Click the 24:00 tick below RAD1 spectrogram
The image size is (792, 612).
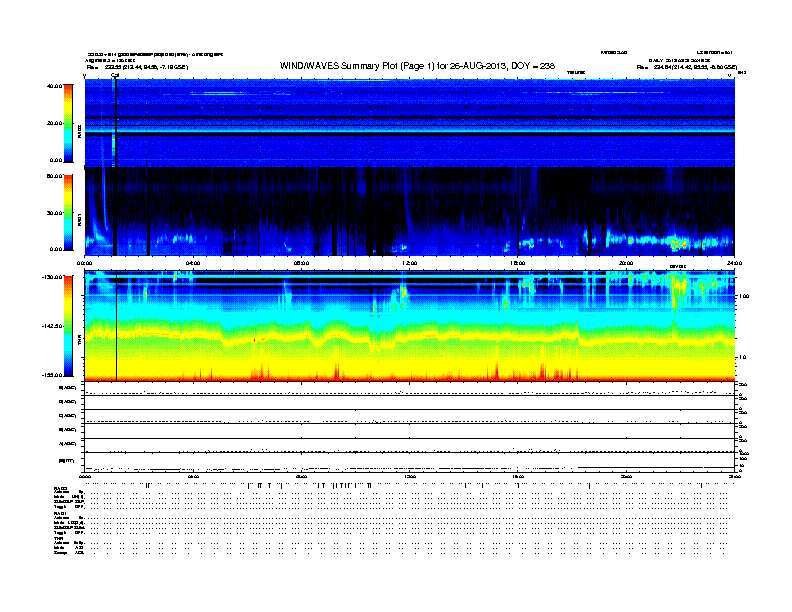click(x=734, y=263)
